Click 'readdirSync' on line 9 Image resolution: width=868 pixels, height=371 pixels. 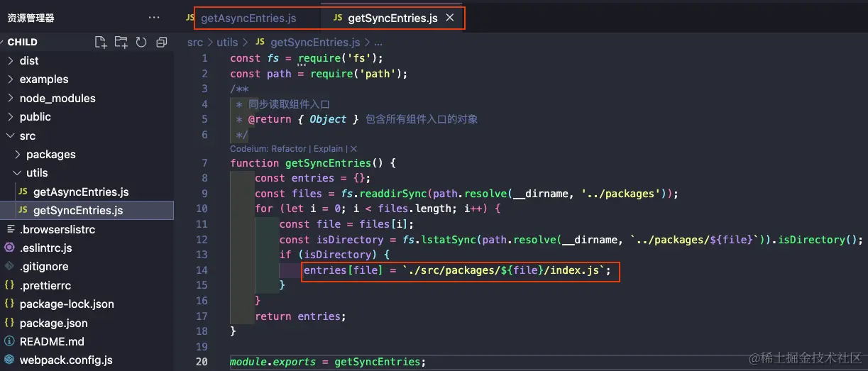pos(393,194)
